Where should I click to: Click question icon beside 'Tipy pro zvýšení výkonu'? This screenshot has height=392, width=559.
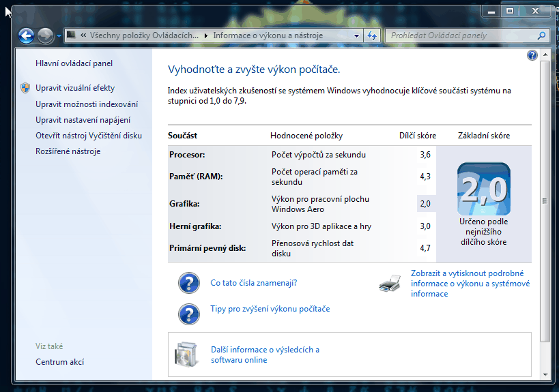(189, 314)
